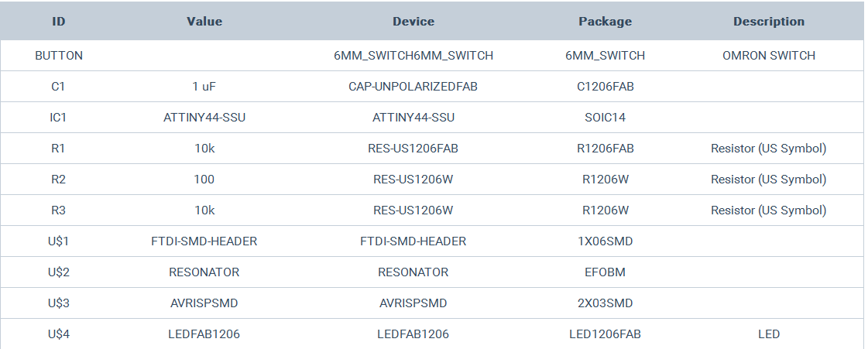868x349 pixels.
Task: Click the OMRON SWITCH description cell
Action: click(768, 56)
